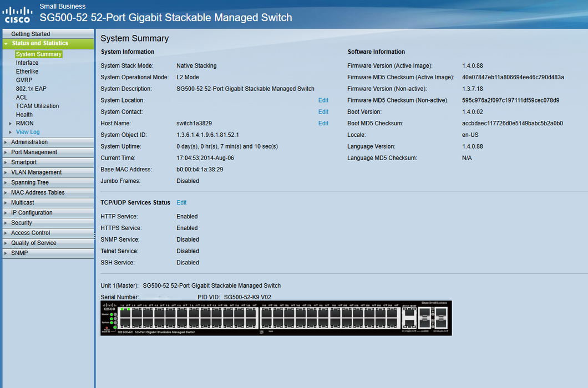
Task: Expand the VLAN Management menu arrow
Action: tap(6, 172)
